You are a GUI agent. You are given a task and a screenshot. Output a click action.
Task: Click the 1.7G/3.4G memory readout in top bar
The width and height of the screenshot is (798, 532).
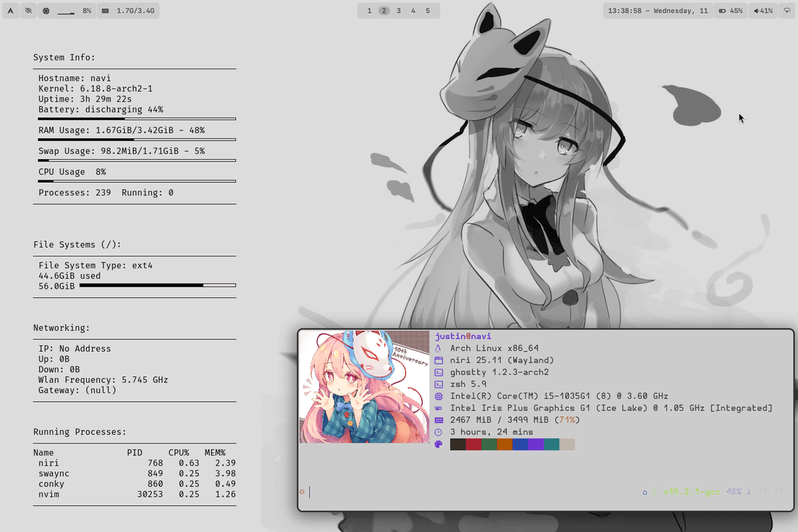click(x=136, y=11)
